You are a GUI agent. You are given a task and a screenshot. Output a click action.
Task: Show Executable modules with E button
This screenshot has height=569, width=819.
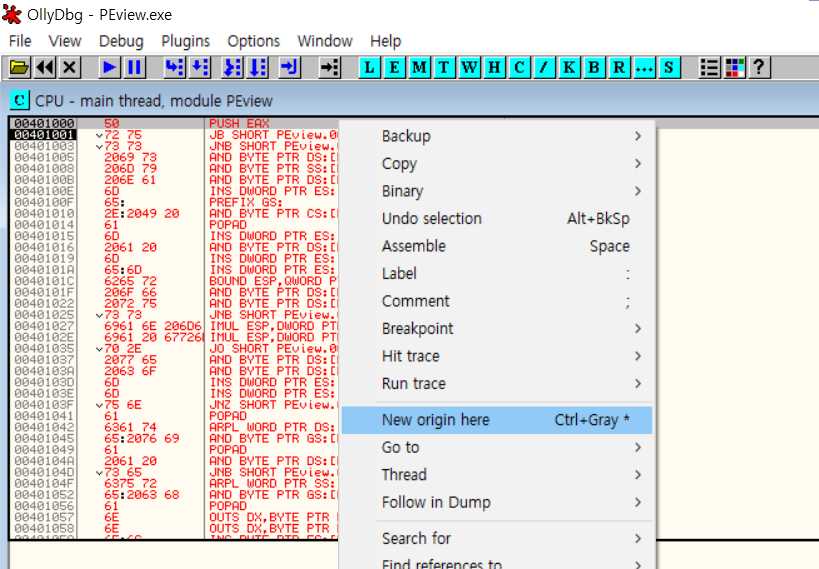coord(394,67)
